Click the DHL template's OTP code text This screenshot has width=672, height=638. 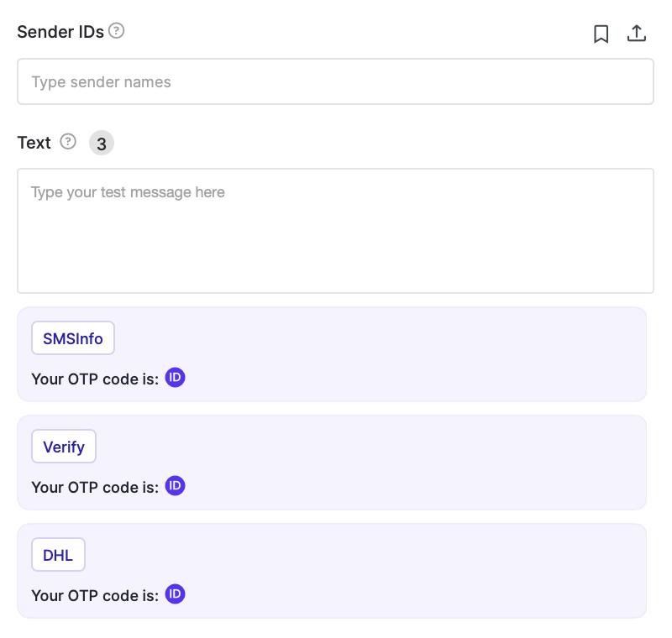tap(95, 596)
